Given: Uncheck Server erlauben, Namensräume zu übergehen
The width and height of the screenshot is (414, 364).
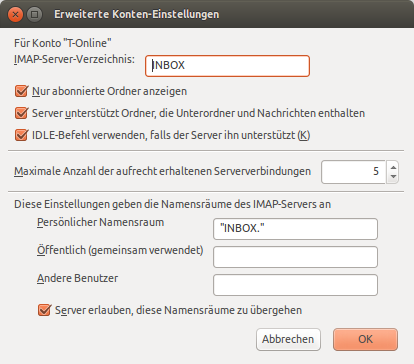Looking at the screenshot, I should pos(44,310).
